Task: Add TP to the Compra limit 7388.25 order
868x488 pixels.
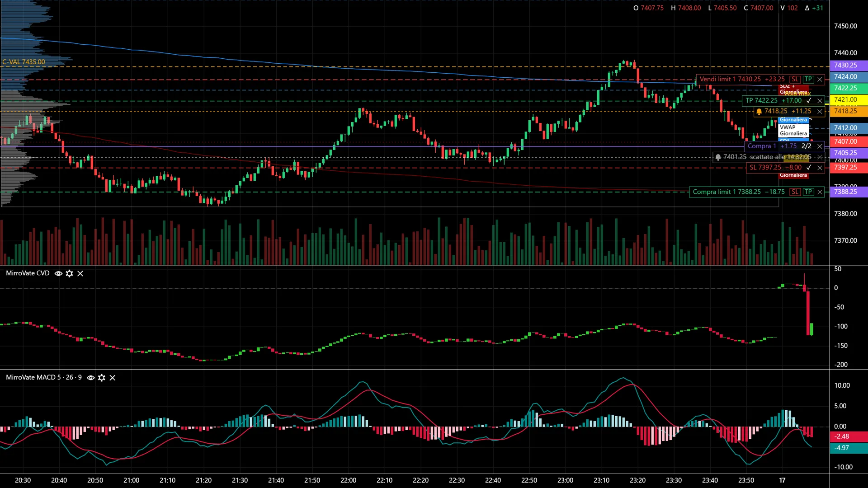Action: click(808, 192)
